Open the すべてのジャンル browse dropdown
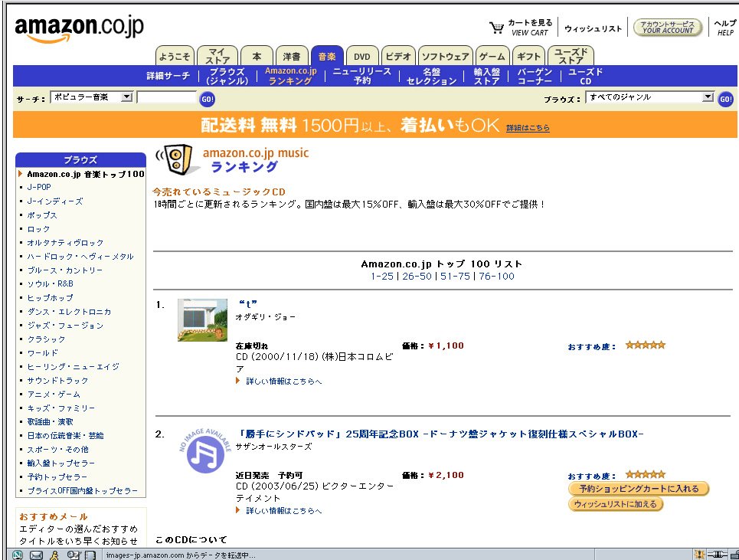 [650, 97]
